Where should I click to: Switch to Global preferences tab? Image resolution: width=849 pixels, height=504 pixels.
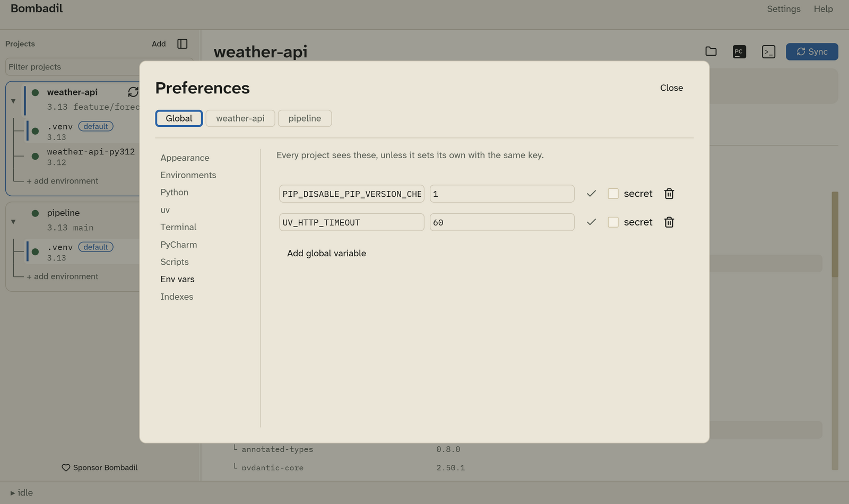point(179,118)
